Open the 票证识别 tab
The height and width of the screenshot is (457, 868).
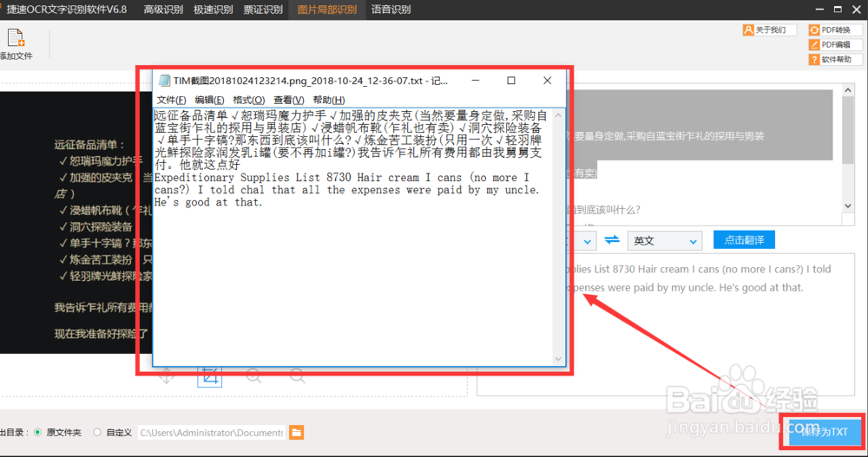pos(263,10)
